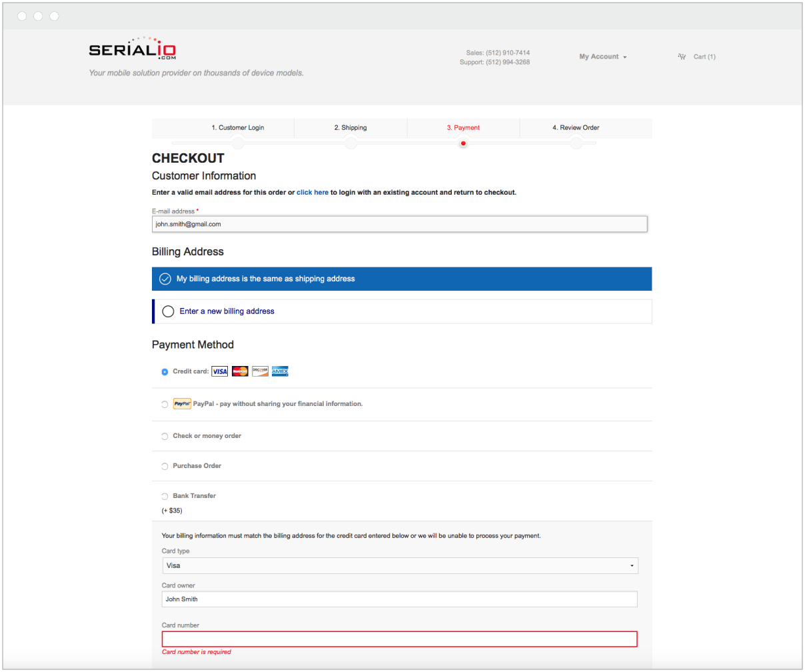This screenshot has width=805, height=672.
Task: Open step 3. Payment tab
Action: click(463, 127)
